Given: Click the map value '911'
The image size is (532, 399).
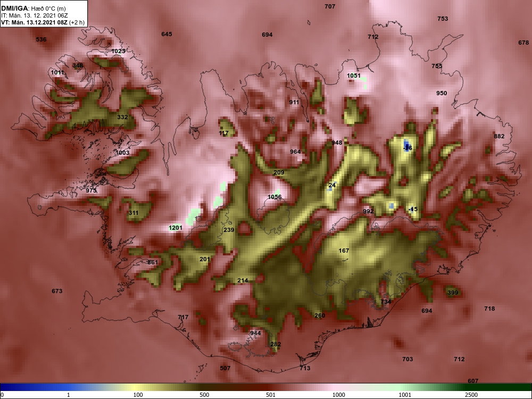Looking at the screenshot, I should (x=294, y=102).
